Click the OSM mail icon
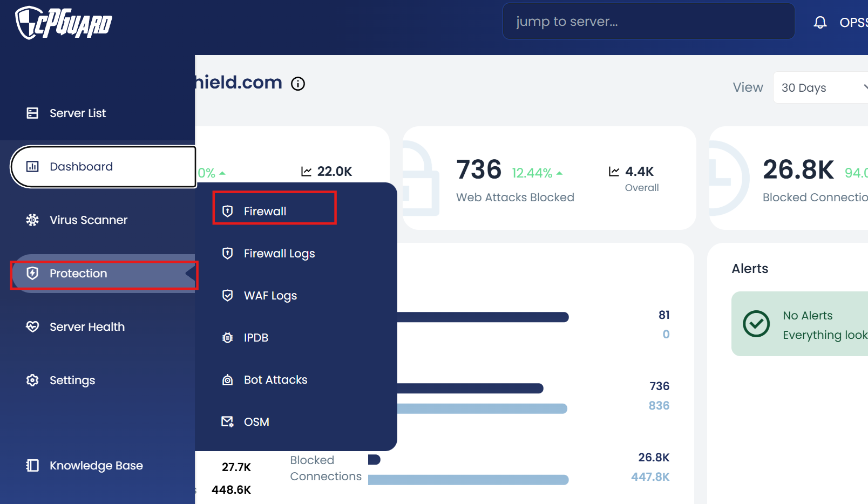This screenshot has height=504, width=868. [228, 421]
